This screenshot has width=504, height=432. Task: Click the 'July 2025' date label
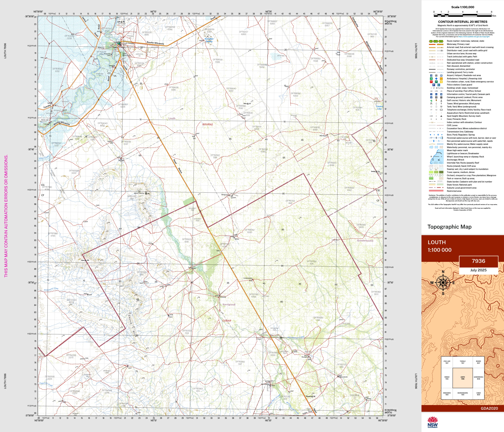pos(478,270)
